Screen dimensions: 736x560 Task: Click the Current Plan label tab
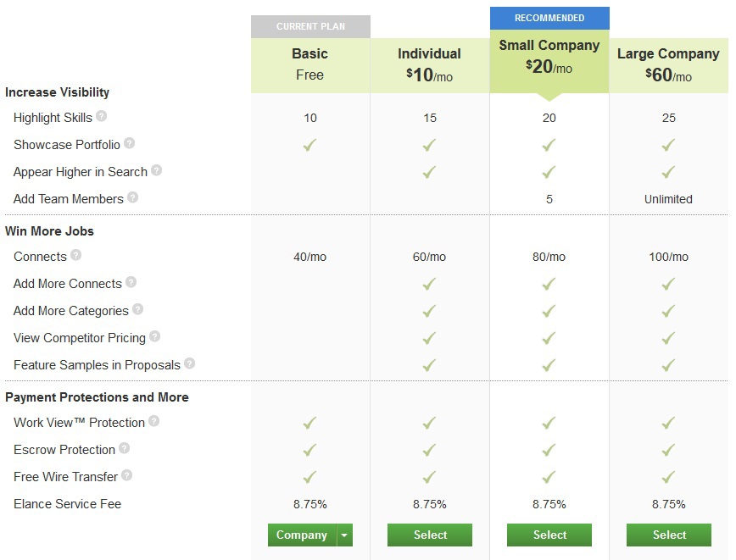(x=310, y=26)
